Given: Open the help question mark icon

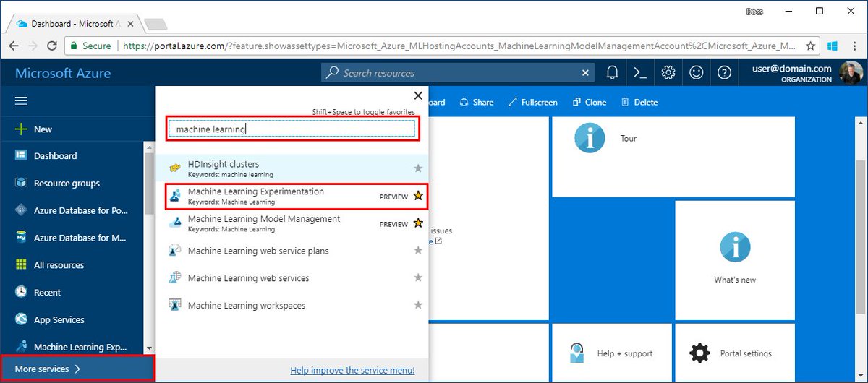Looking at the screenshot, I should point(724,73).
